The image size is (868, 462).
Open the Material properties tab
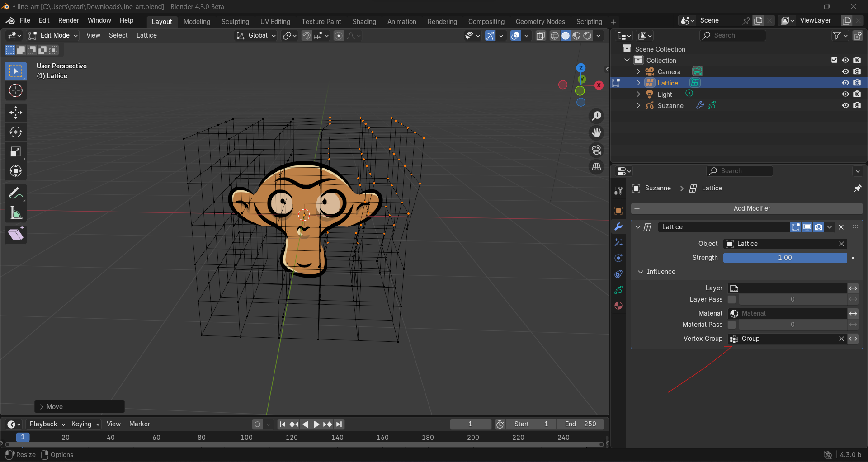point(618,306)
